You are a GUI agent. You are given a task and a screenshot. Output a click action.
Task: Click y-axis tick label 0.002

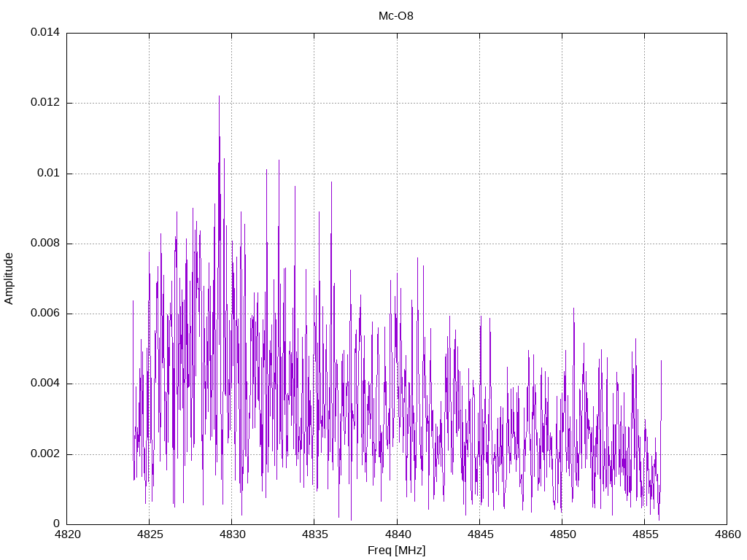coord(45,454)
